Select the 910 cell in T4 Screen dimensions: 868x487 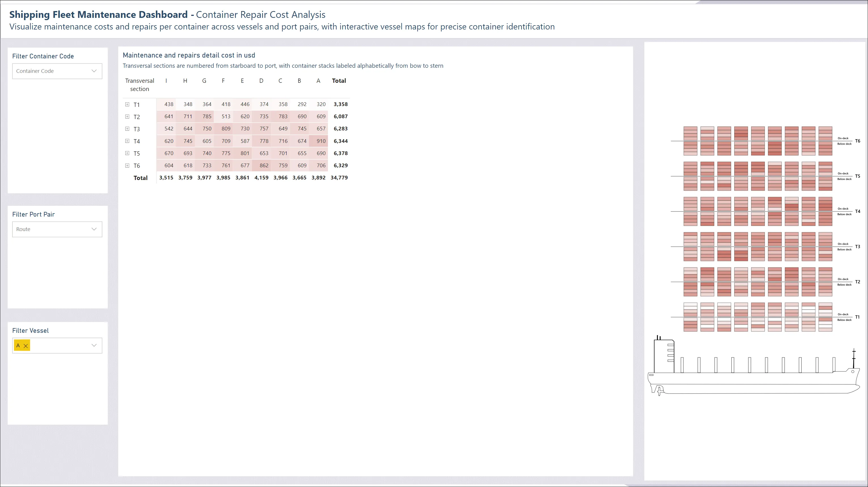[318, 141]
